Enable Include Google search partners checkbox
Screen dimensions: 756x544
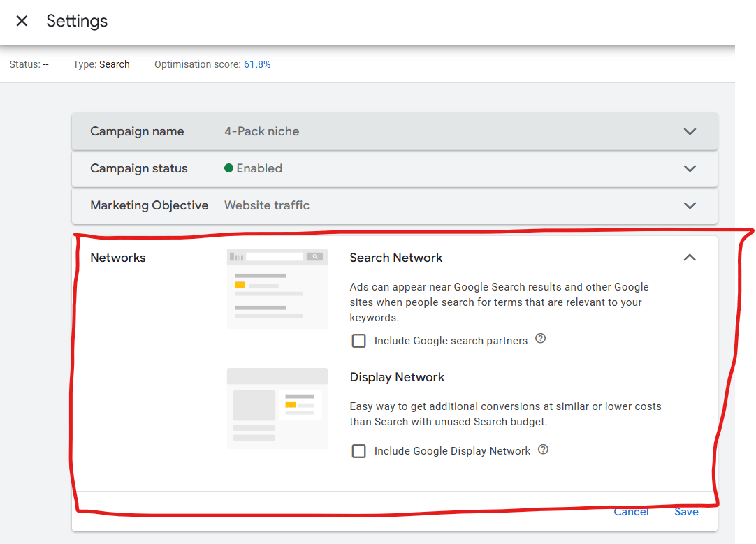pyautogui.click(x=358, y=341)
